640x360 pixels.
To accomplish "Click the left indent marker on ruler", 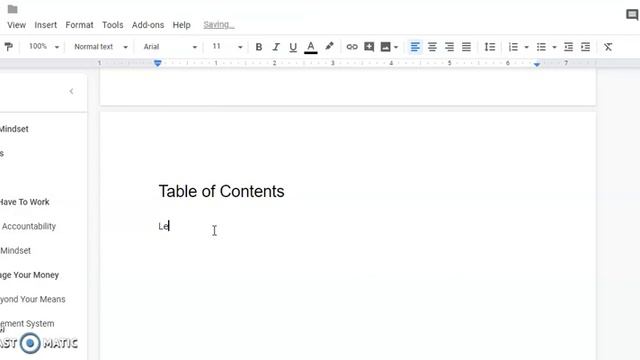I will 158,63.
